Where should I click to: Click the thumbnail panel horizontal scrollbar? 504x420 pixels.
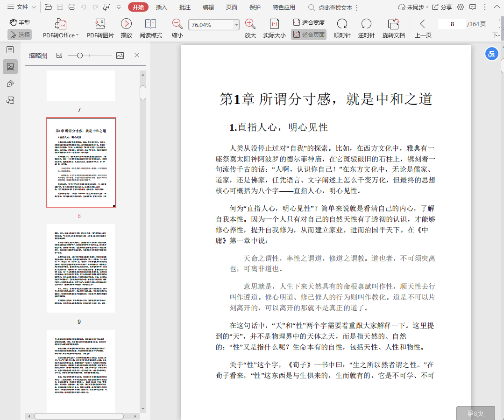79,416
